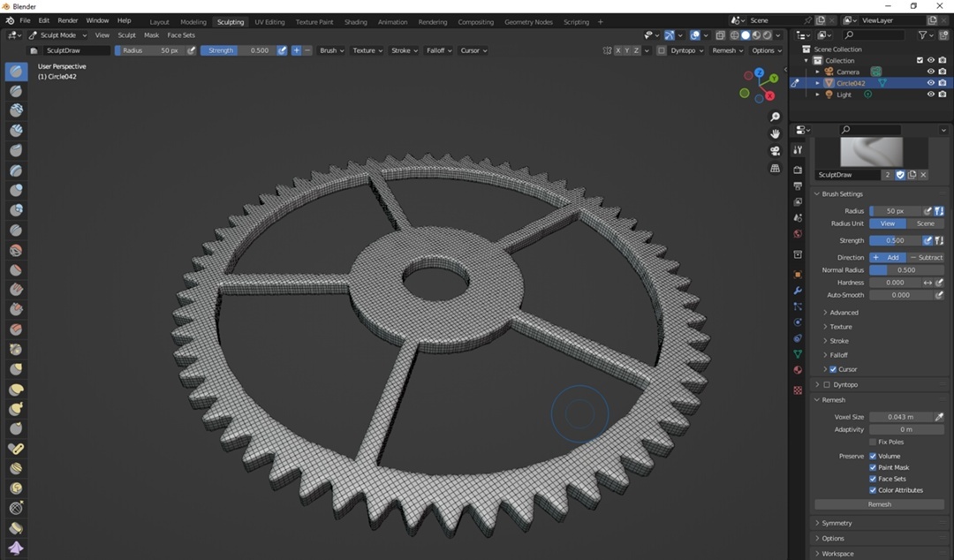This screenshot has width=954, height=560.
Task: Click the hand pan view gizmo
Action: [x=775, y=133]
